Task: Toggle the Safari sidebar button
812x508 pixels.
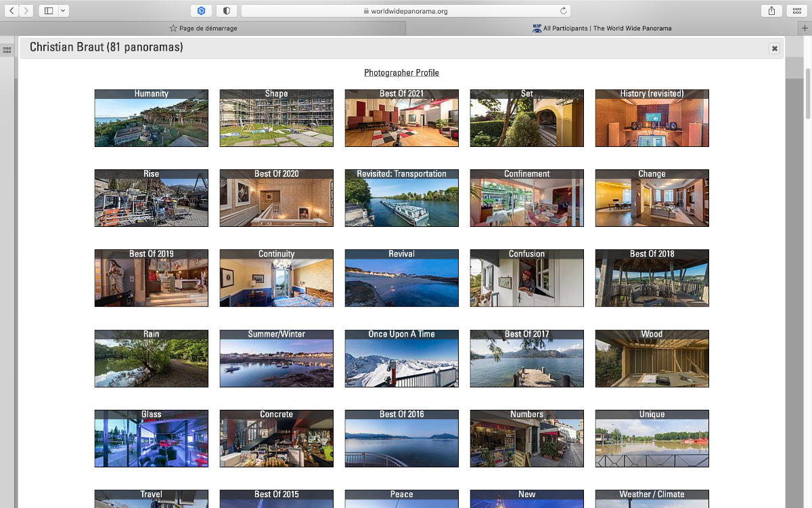Action: (49, 11)
